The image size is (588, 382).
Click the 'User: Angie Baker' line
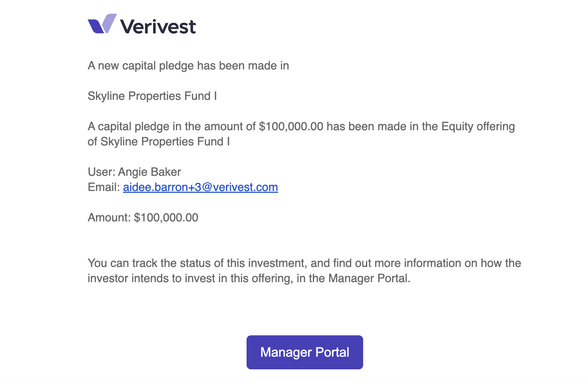(x=134, y=172)
